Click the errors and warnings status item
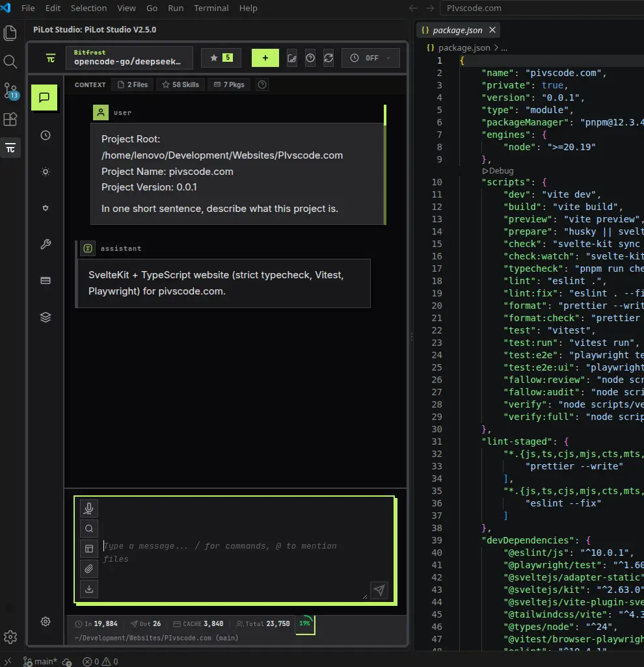The height and width of the screenshot is (667, 644). pyautogui.click(x=100, y=661)
